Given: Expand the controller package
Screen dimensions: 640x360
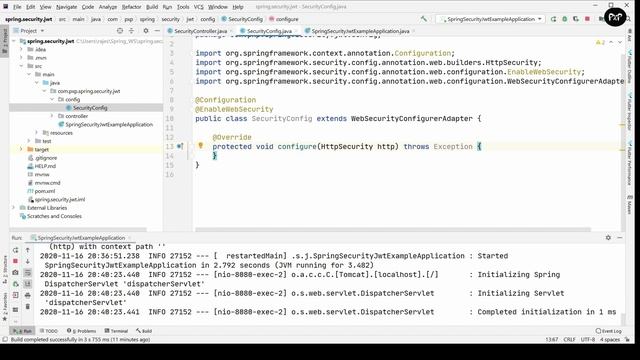Looking at the screenshot, I should (x=52, y=116).
